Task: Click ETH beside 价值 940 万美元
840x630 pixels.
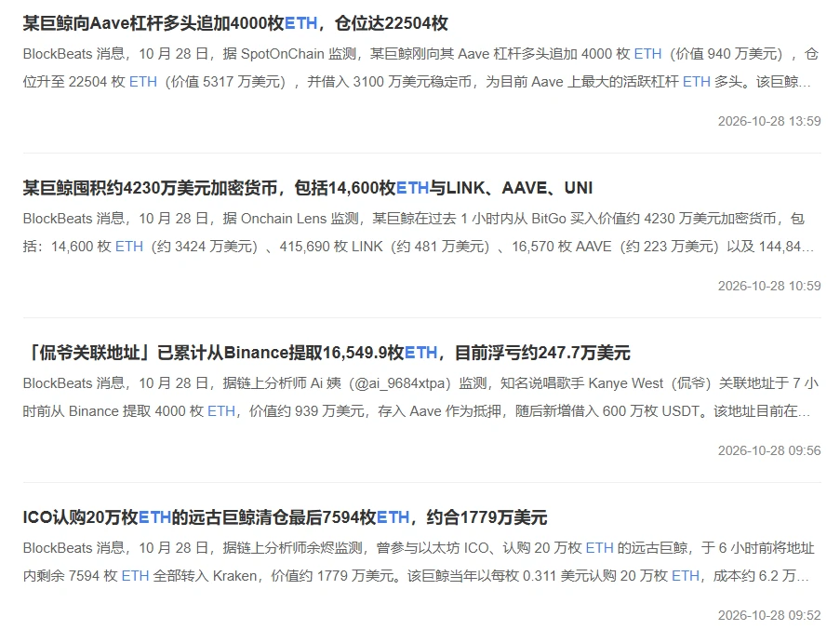Action: pyautogui.click(x=647, y=54)
